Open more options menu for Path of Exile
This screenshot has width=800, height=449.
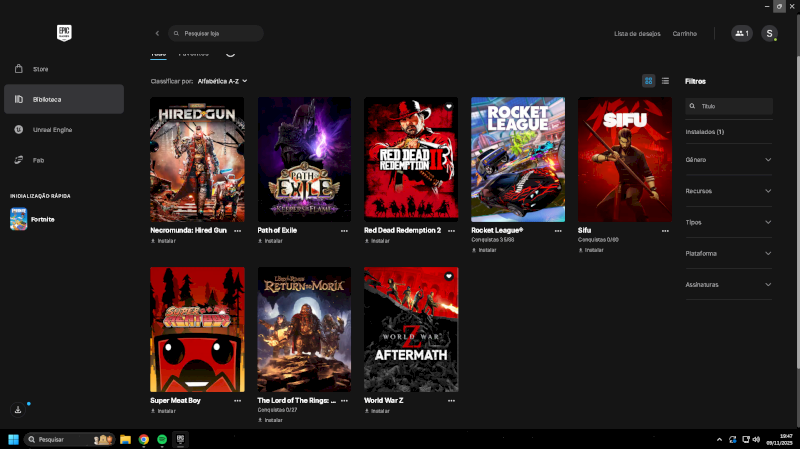[x=344, y=230]
